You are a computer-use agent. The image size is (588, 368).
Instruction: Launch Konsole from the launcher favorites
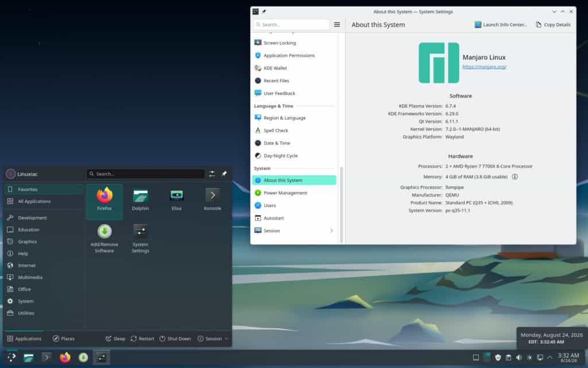pos(212,200)
